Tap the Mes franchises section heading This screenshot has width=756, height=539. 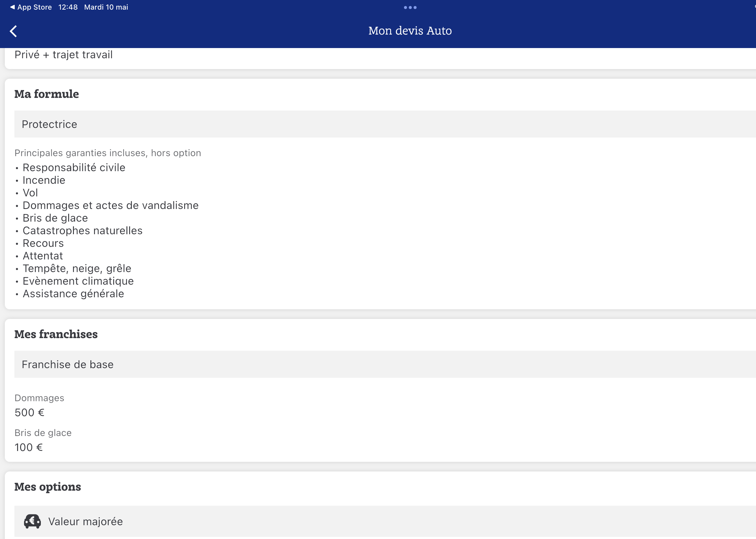tap(56, 334)
